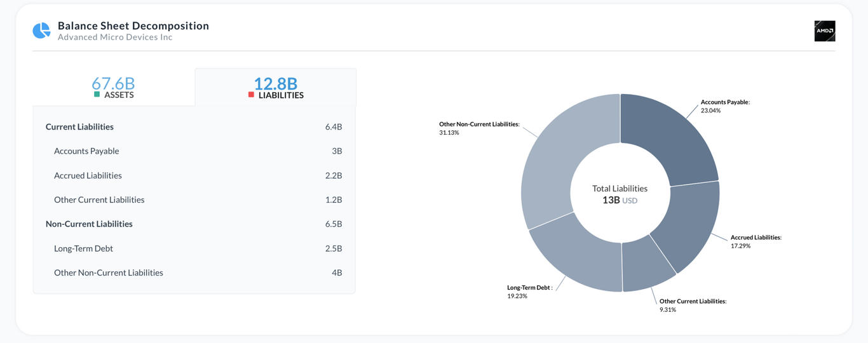The width and height of the screenshot is (868, 343).
Task: Click the Other Current Liabilities row
Action: point(99,199)
